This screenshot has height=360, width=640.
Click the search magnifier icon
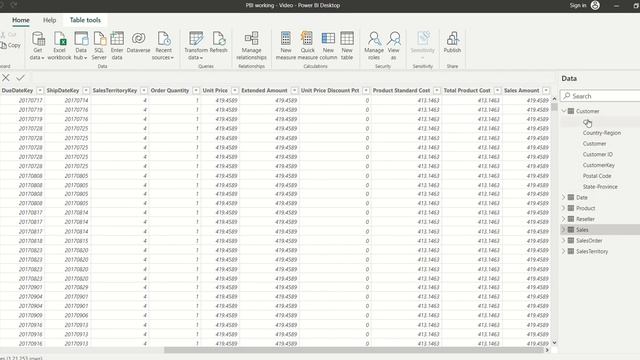coord(567,96)
